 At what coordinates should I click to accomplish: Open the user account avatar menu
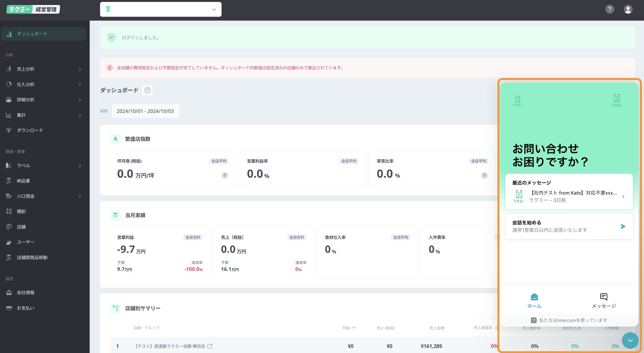click(628, 9)
